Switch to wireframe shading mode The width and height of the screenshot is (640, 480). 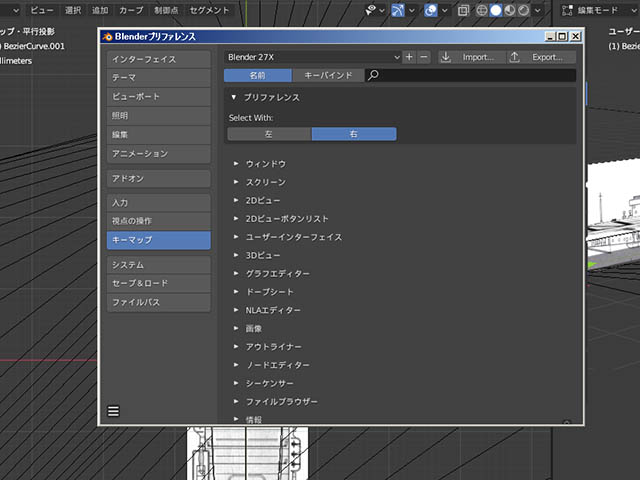pos(482,10)
